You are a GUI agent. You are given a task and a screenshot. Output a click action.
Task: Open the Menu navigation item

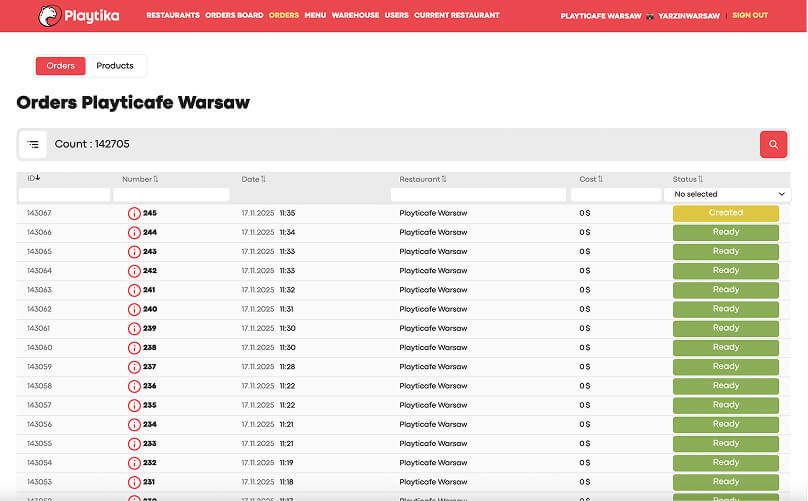(x=315, y=15)
